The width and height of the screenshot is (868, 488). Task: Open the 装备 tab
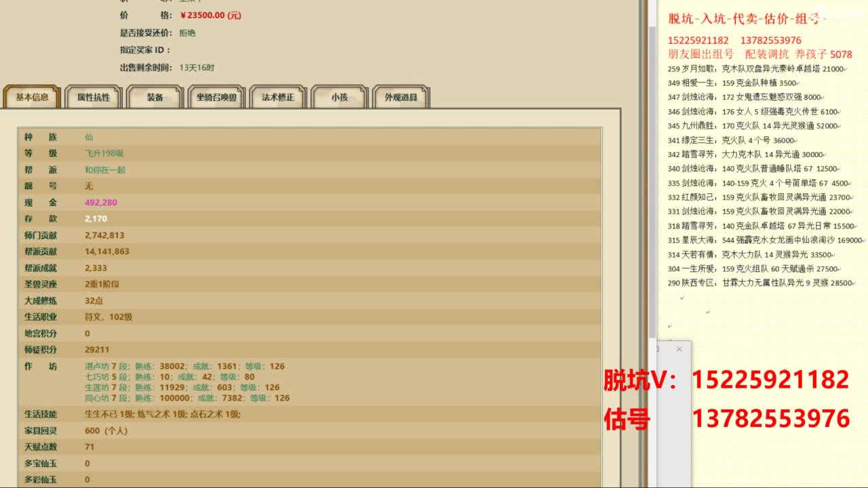155,97
